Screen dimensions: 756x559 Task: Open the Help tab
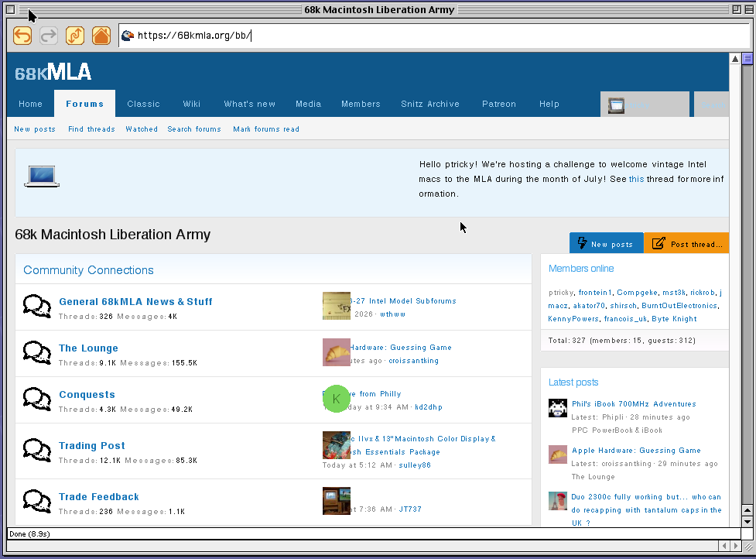[x=549, y=104]
